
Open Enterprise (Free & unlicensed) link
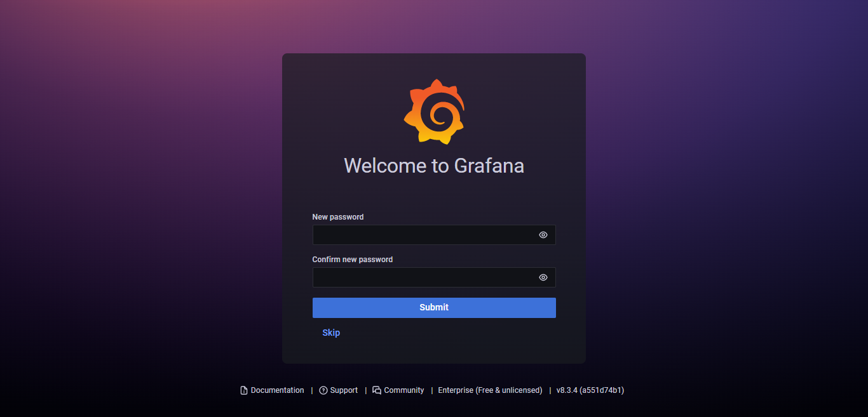pyautogui.click(x=490, y=390)
